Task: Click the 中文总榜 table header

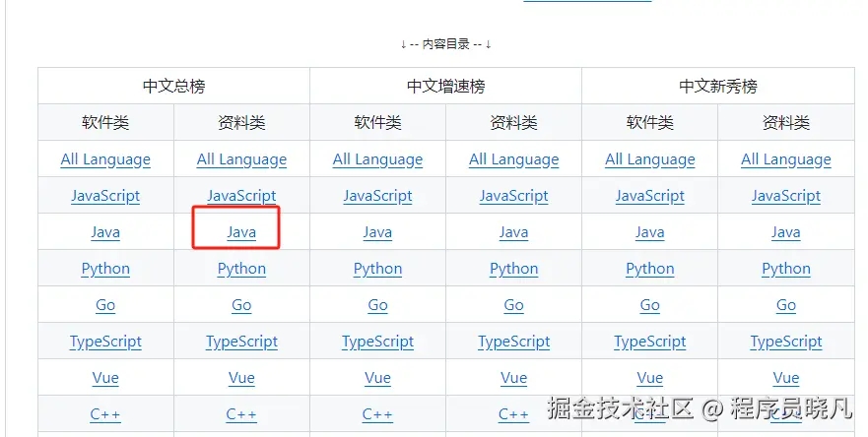Action: (173, 87)
